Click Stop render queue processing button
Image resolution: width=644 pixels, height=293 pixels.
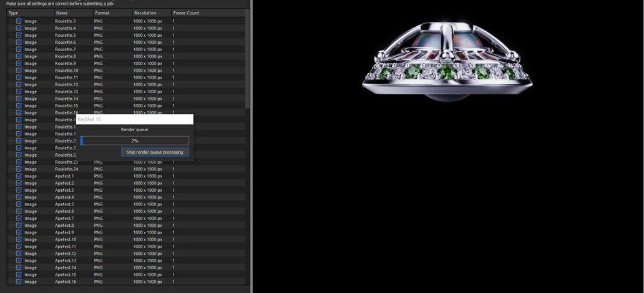[x=155, y=152]
